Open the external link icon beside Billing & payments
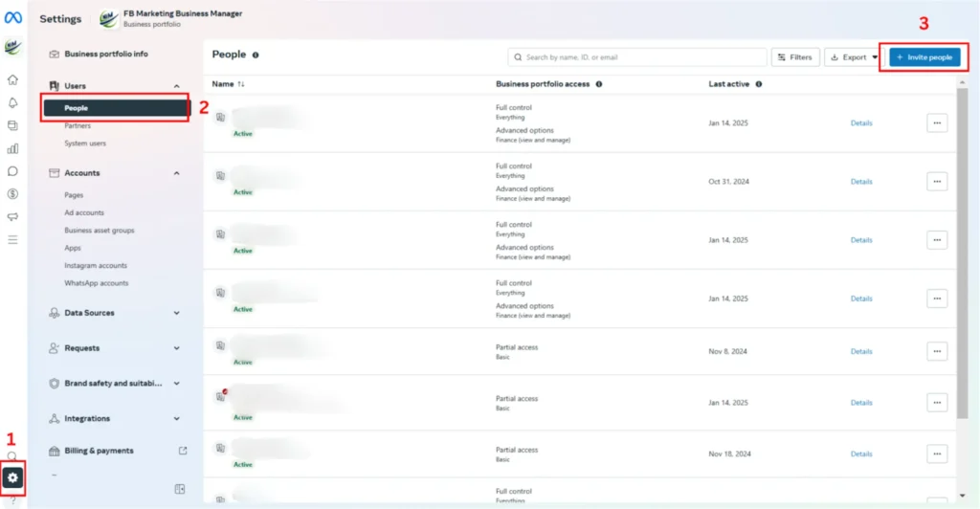The height and width of the screenshot is (509, 980). (x=183, y=451)
